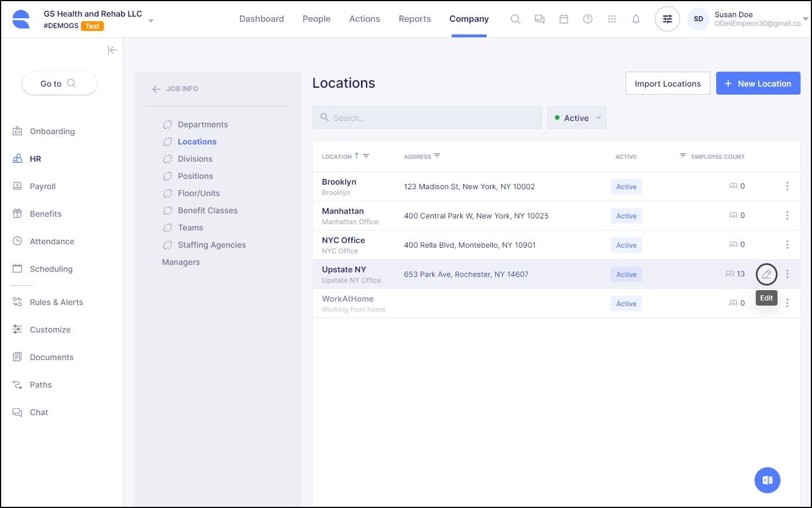
Task: Expand the Active status filter dropdown
Action: [x=577, y=118]
